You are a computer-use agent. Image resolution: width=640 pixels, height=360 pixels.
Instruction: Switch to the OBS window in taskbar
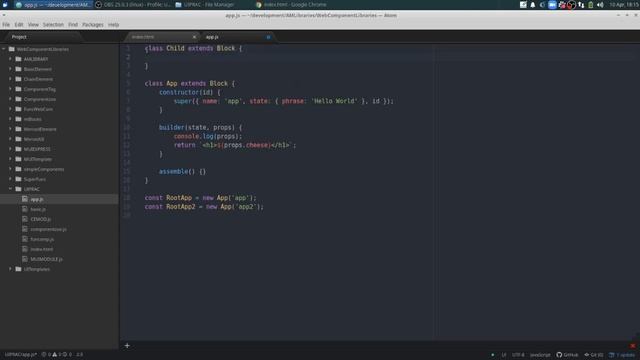(133, 5)
